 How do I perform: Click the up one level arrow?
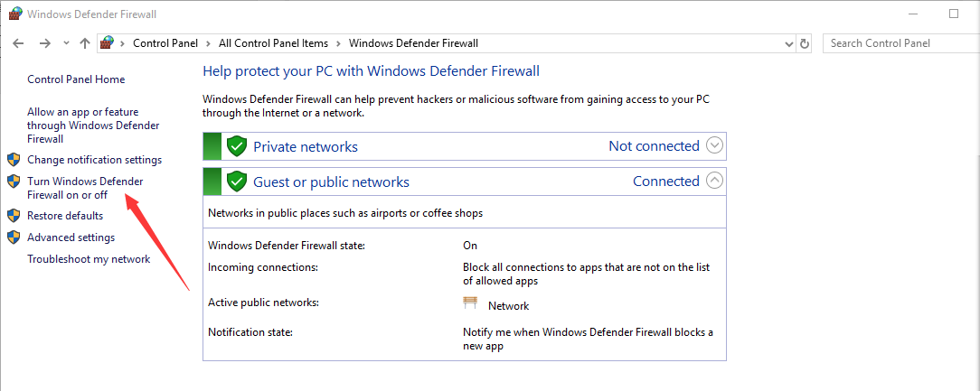(x=85, y=43)
